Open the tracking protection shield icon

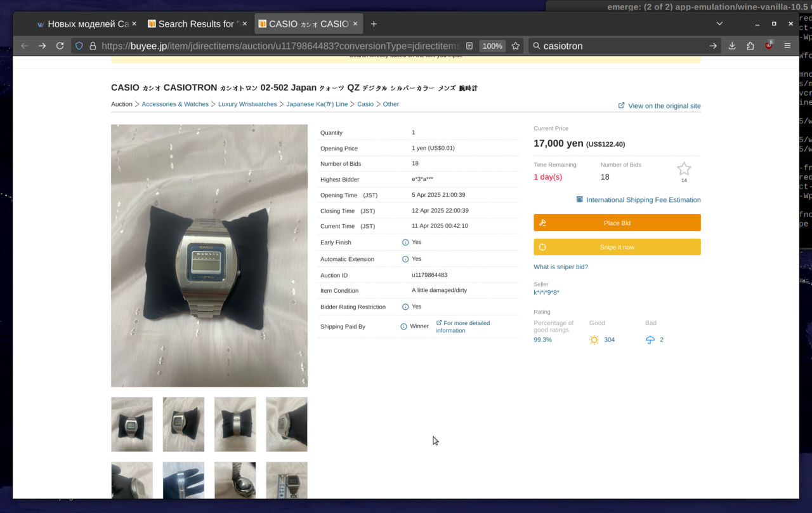[79, 46]
